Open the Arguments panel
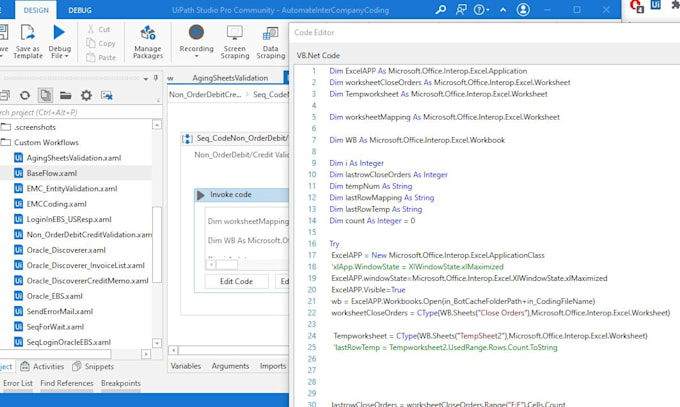 click(230, 366)
